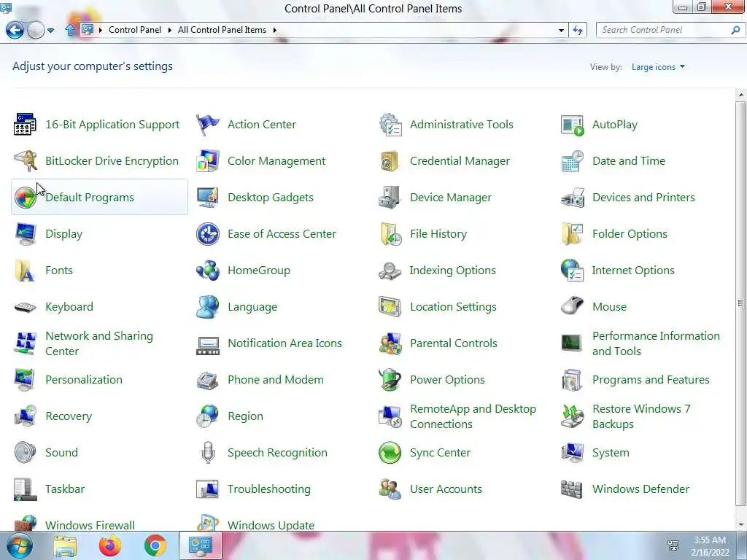The height and width of the screenshot is (560, 747).
Task: Open the Administrative Tools gear icon
Action: [x=390, y=124]
